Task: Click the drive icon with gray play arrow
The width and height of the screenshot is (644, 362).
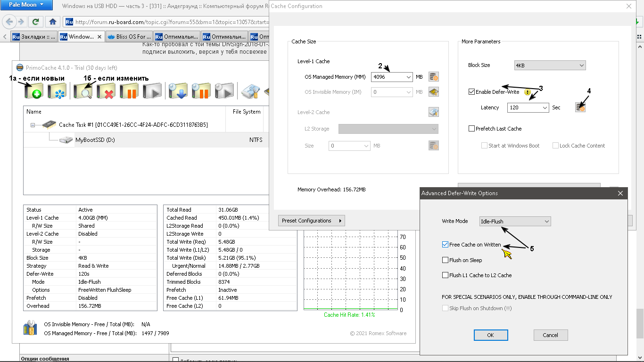Action: pyautogui.click(x=152, y=90)
